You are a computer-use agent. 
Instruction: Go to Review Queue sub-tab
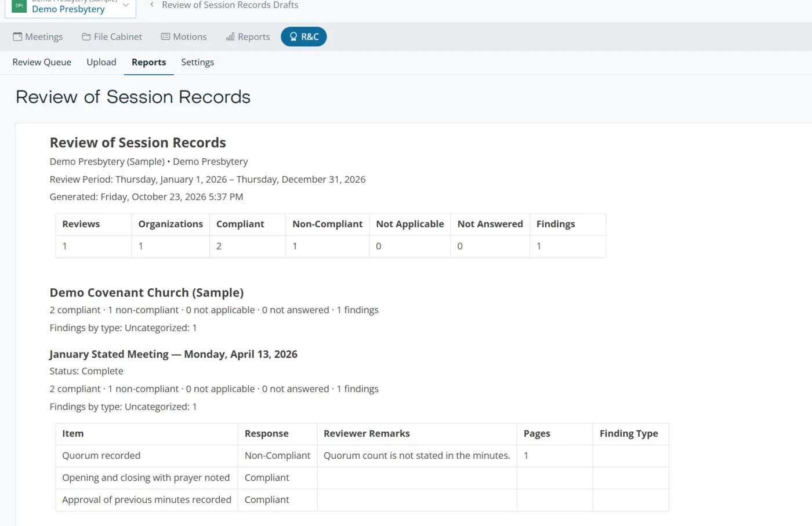42,62
